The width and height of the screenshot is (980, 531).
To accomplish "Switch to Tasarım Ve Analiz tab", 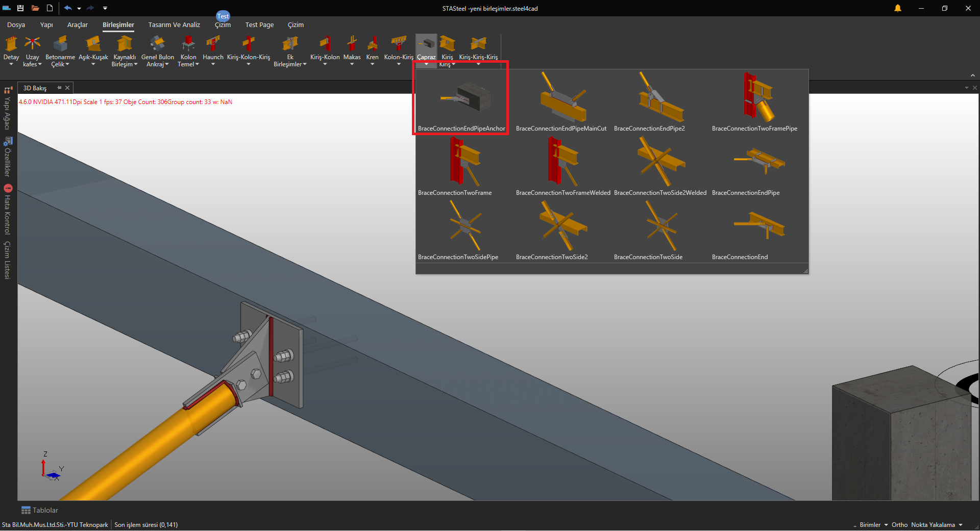I will click(x=174, y=24).
